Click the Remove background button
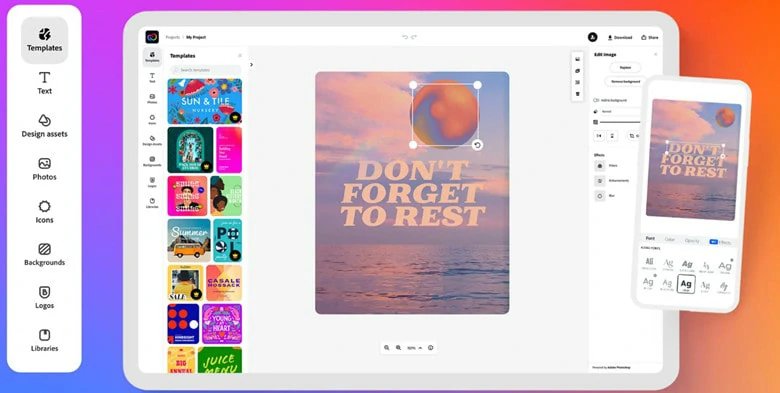 625,82
